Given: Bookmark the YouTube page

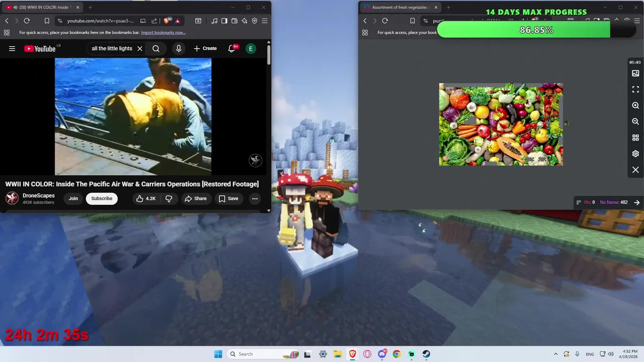Looking at the screenshot, I should click(47, 21).
